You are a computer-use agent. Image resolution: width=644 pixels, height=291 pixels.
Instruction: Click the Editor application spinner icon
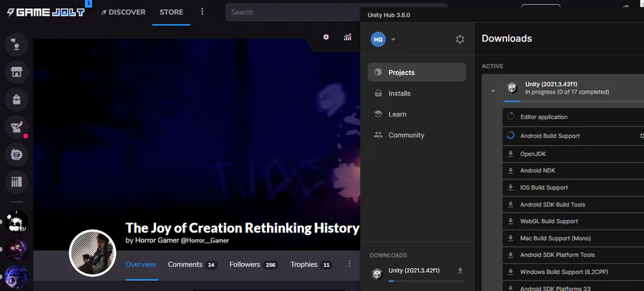pos(510,117)
